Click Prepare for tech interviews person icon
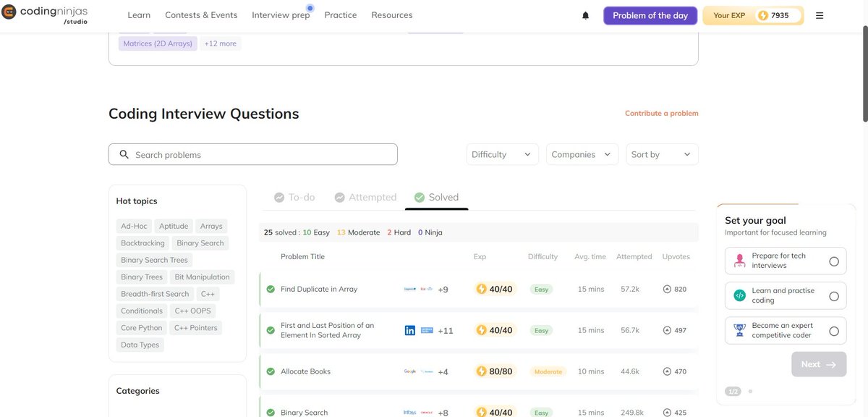The width and height of the screenshot is (868, 417). tap(739, 261)
